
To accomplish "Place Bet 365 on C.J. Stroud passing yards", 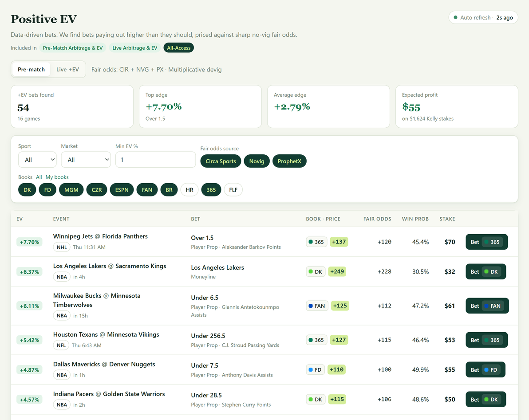I will click(x=486, y=340).
